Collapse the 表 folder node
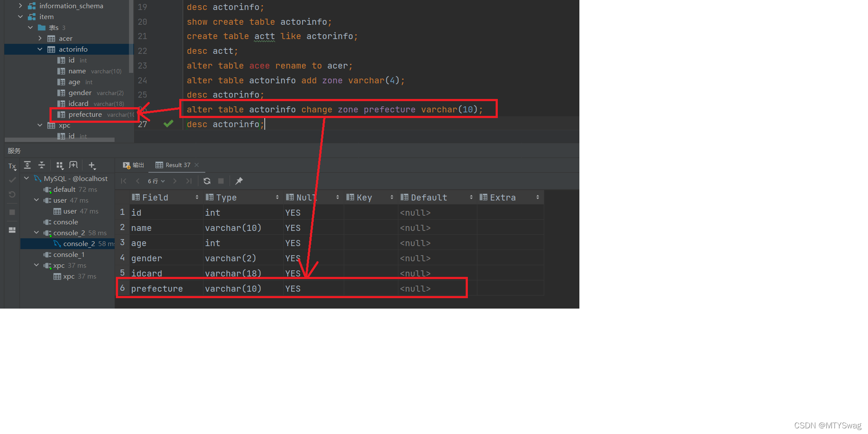Image resolution: width=868 pixels, height=434 pixels. [30, 27]
